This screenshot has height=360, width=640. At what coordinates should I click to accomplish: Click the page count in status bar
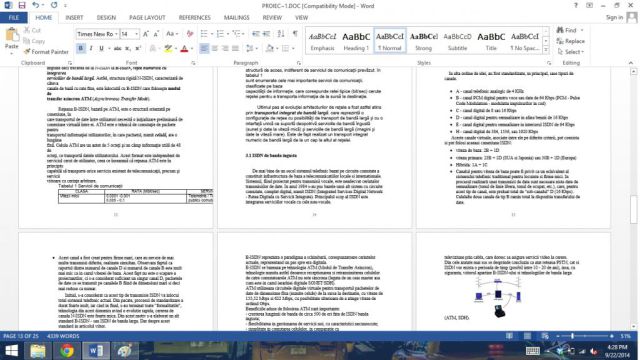[21, 336]
